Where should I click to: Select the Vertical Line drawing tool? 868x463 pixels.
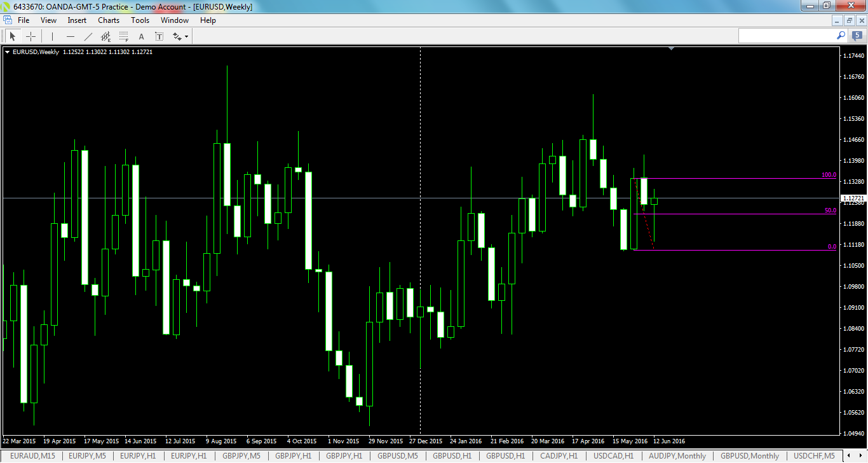(52, 36)
